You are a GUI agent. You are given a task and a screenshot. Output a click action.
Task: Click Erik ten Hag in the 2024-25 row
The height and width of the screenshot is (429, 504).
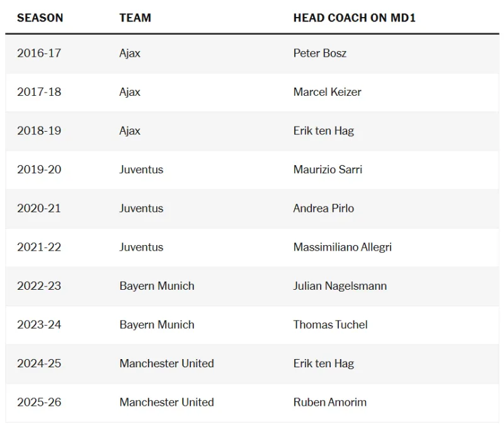pyautogui.click(x=323, y=363)
